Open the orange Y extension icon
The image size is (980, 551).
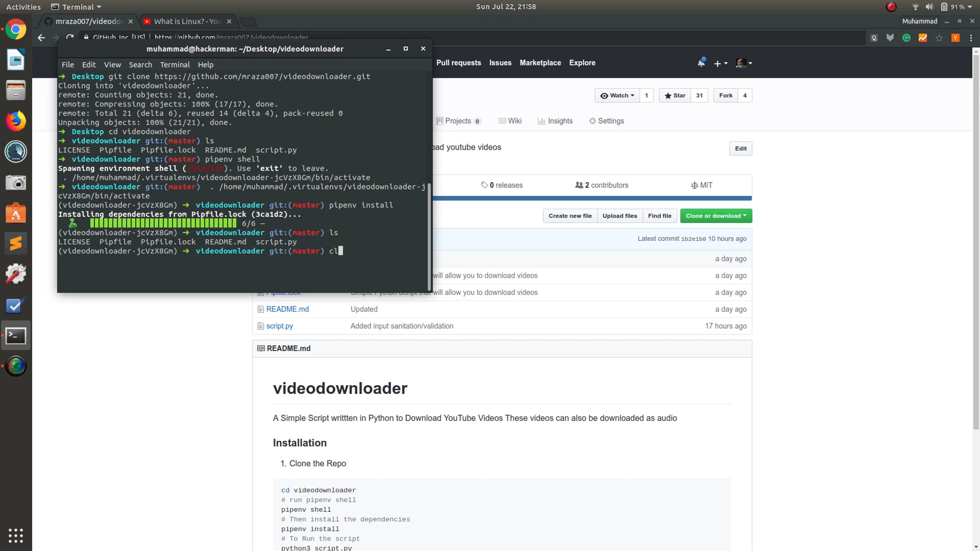pos(955,38)
